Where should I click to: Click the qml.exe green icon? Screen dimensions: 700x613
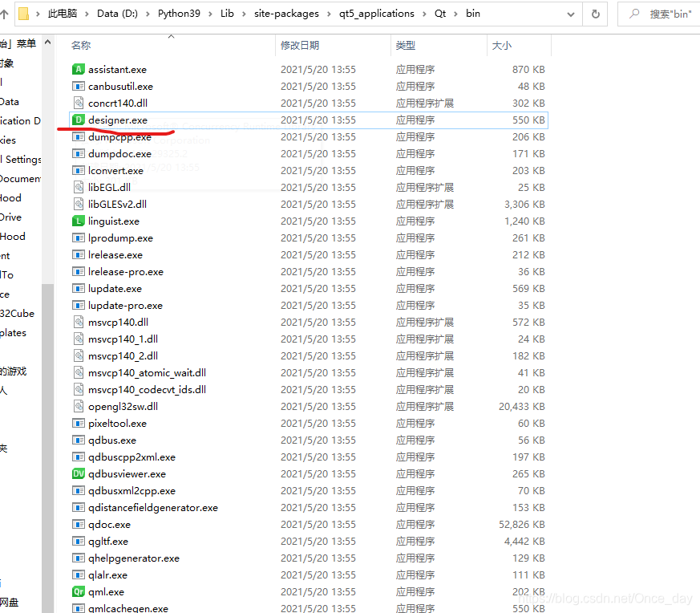78,591
